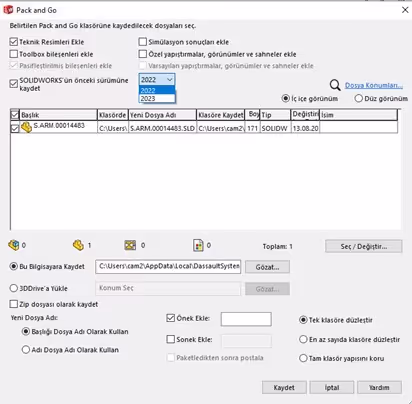Click the other files count icon
This screenshot has height=404, width=412.
tap(198, 245)
